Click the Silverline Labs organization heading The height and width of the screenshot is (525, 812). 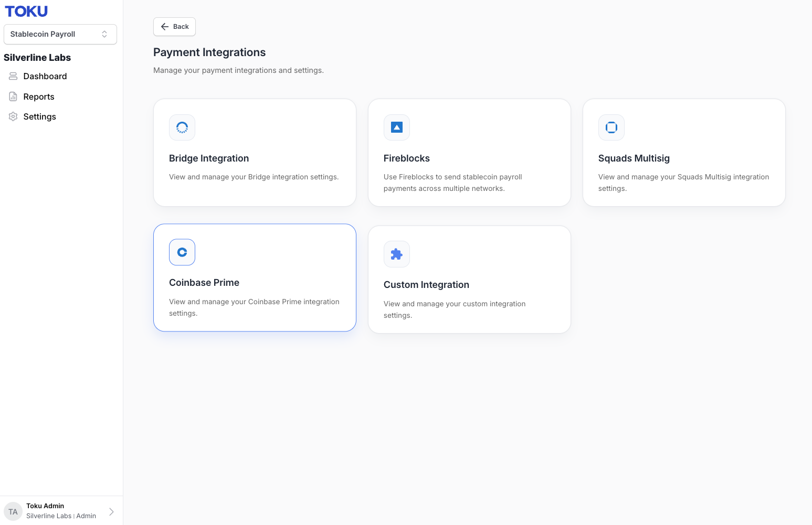(37, 58)
